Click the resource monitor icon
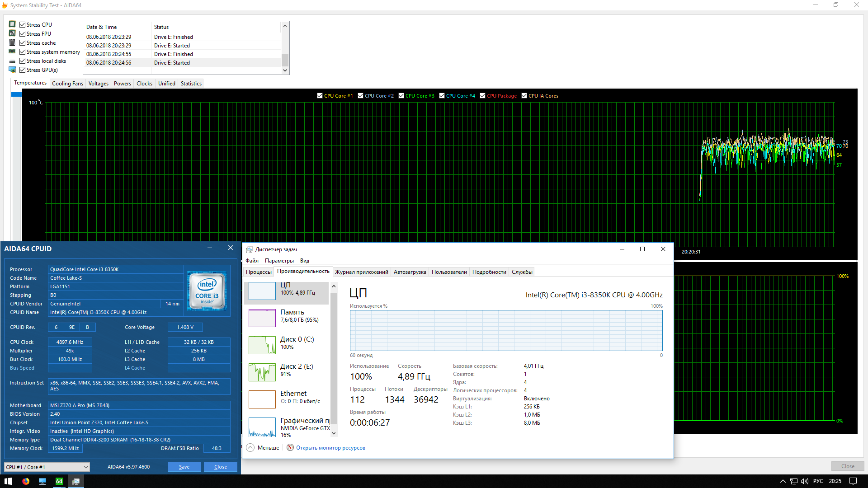This screenshot has height=488, width=868. coord(290,448)
